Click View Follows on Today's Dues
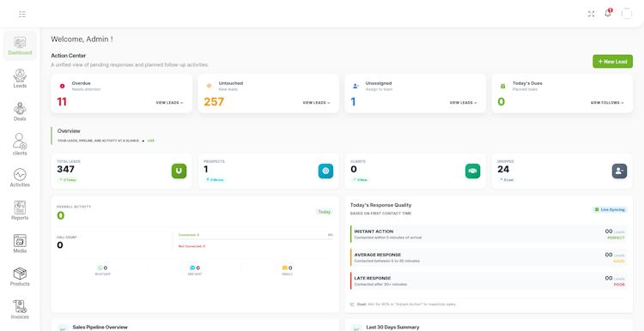 point(607,103)
